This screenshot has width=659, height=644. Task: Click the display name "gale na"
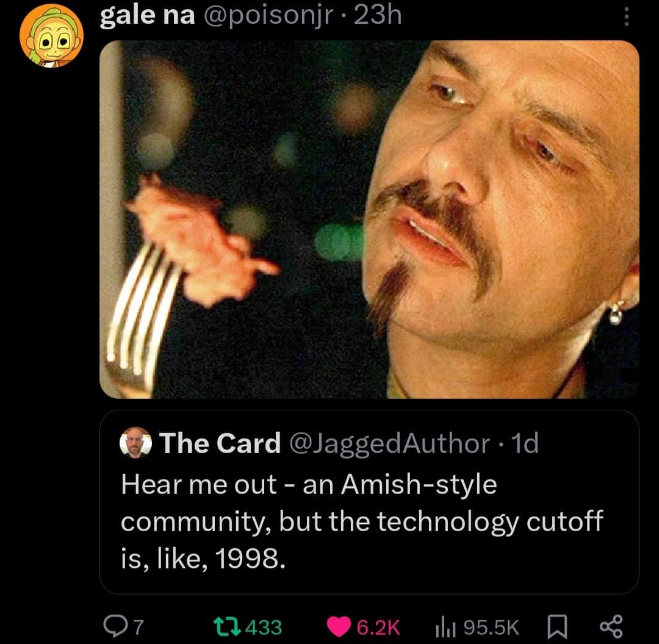(x=147, y=16)
